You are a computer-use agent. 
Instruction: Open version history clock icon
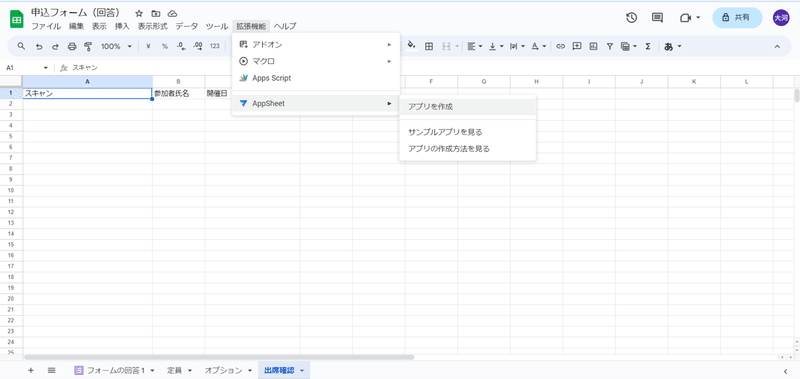pyautogui.click(x=632, y=18)
